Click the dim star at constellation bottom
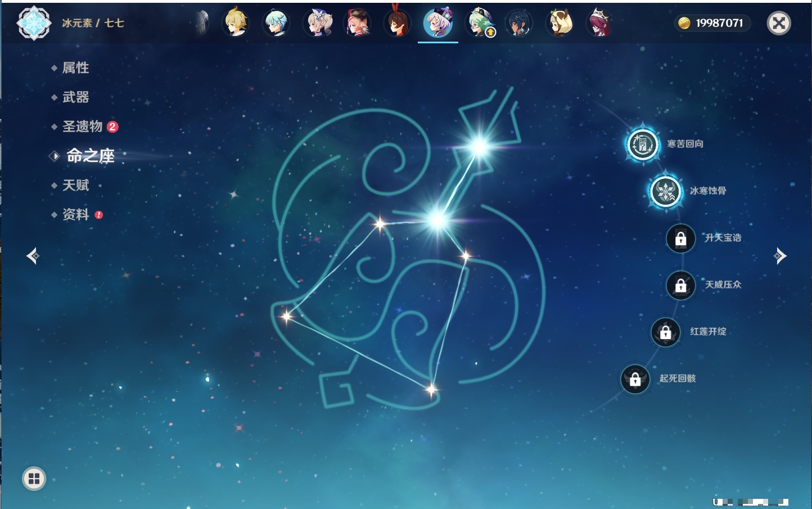This screenshot has width=812, height=509. (431, 389)
